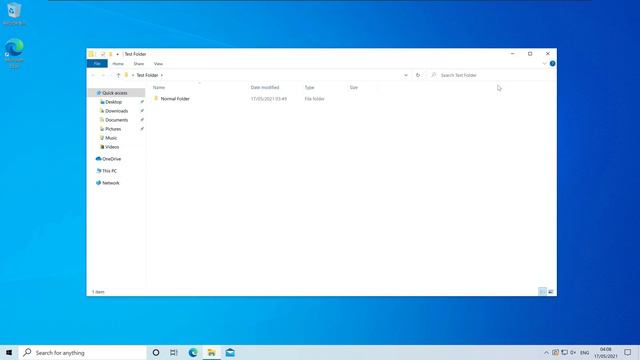The image size is (640, 360).
Task: Open the Customize Quick Access Toolbar arrow
Action: coord(118,54)
